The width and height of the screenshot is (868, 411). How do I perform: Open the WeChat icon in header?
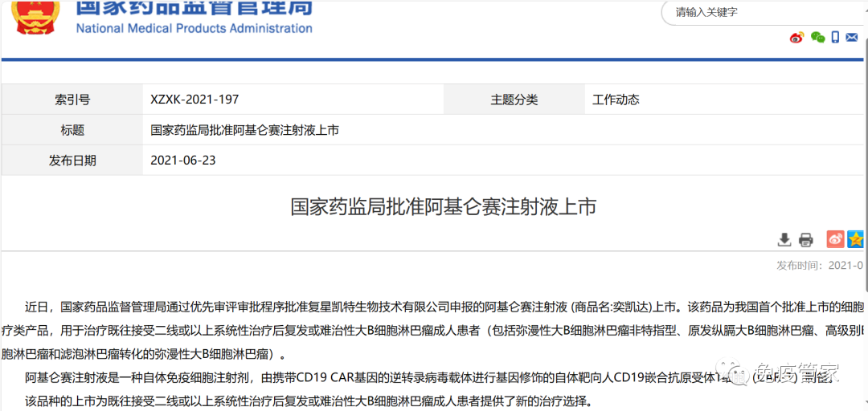coord(817,38)
